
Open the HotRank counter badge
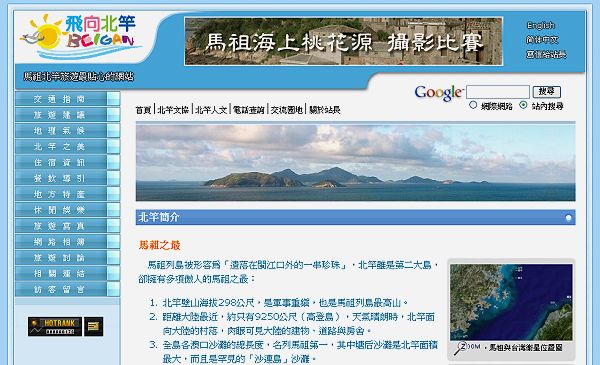[55, 326]
